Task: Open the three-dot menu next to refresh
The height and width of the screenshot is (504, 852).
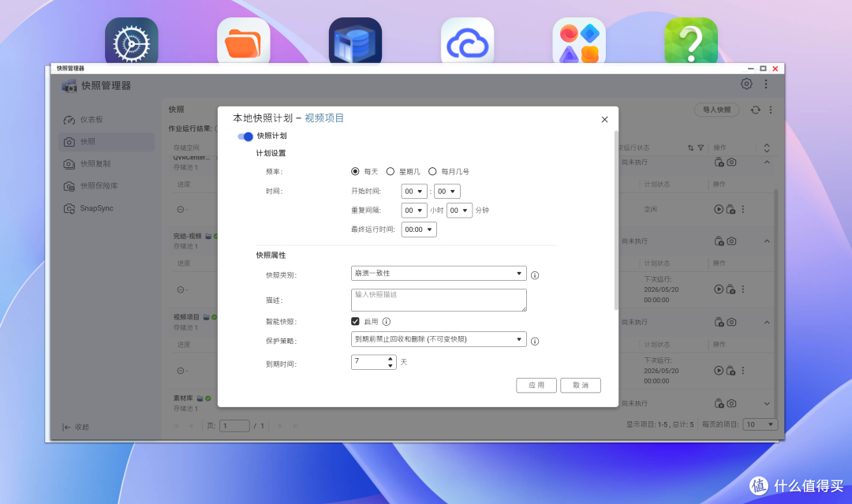Action: coord(771,110)
